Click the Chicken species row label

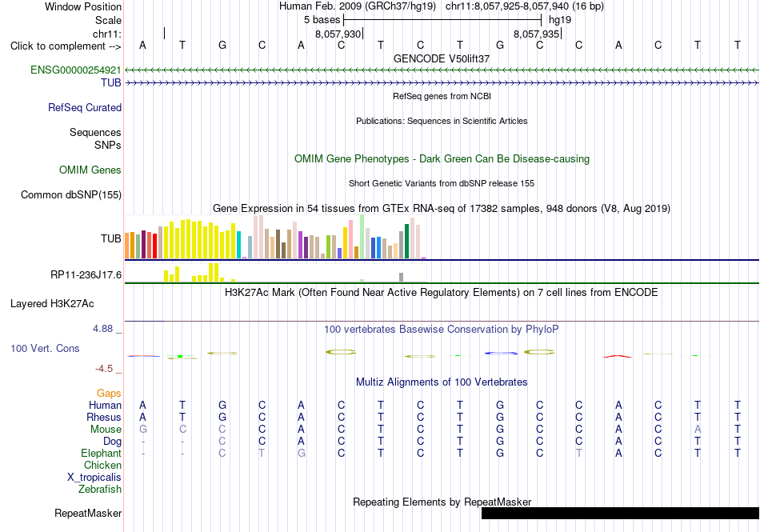102,465
